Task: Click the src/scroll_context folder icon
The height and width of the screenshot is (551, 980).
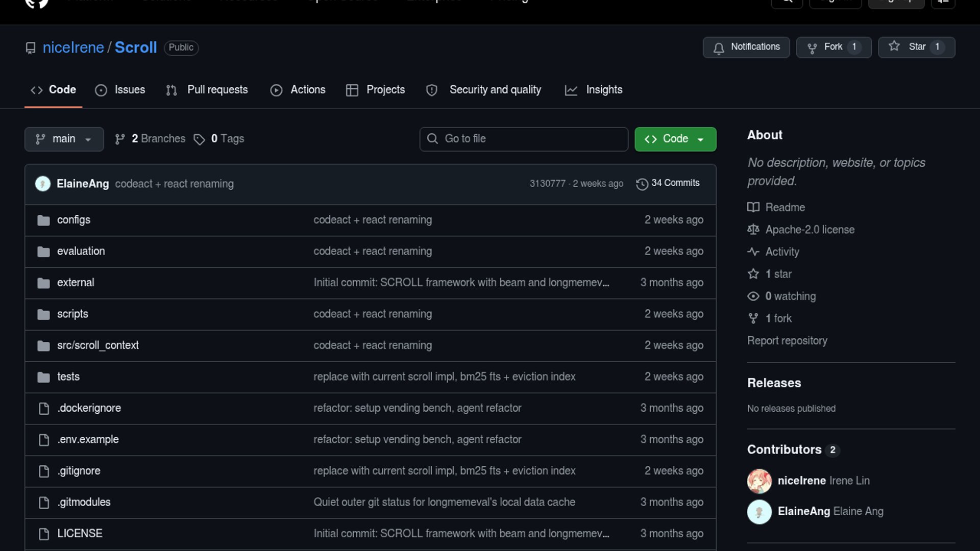Action: (43, 345)
